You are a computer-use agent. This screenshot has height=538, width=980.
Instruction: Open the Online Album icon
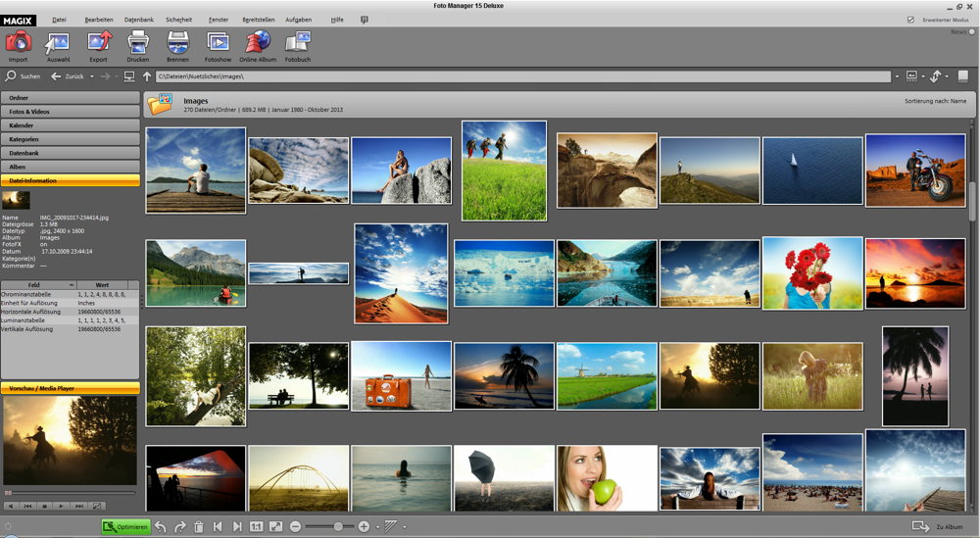point(258,42)
